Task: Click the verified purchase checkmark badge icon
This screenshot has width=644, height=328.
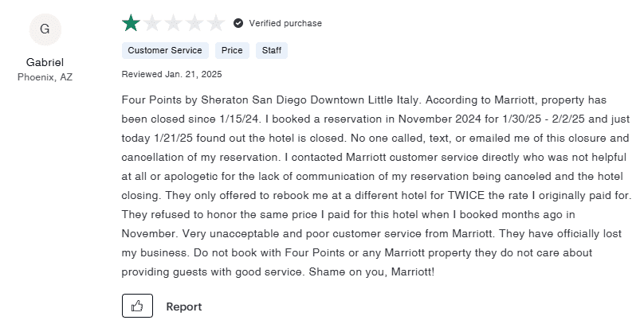Action: point(238,24)
